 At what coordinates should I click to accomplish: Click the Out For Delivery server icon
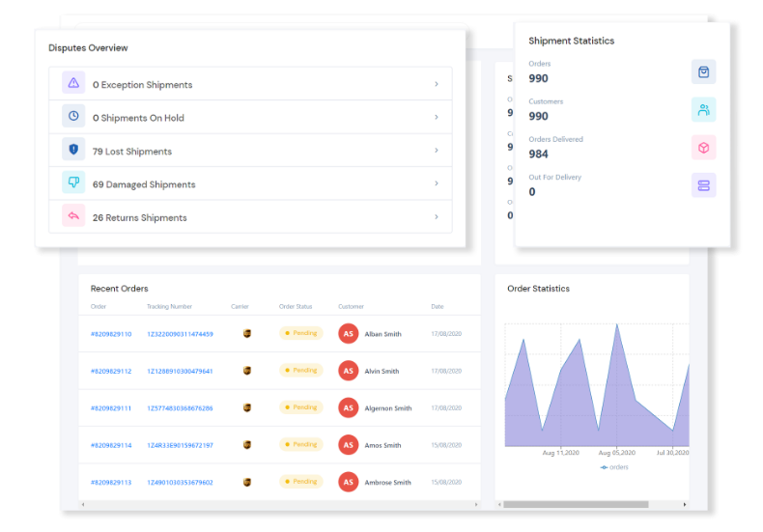[x=704, y=185]
